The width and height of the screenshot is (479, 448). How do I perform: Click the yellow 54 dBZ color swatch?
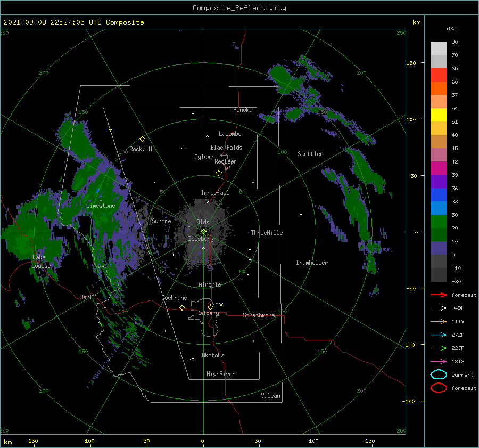(x=439, y=115)
